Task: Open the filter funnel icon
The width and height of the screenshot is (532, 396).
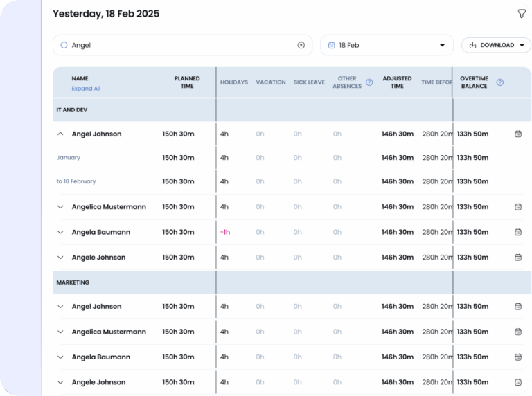Action: click(x=522, y=14)
